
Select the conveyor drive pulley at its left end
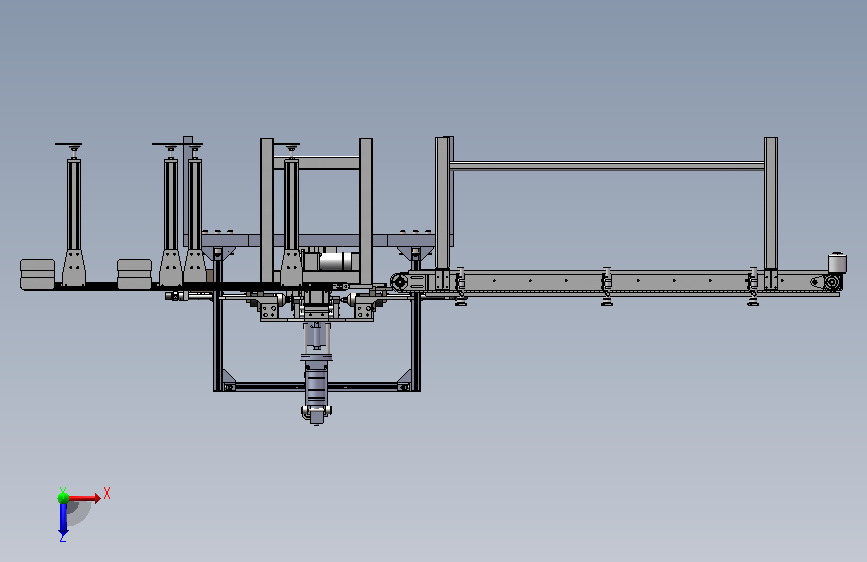point(399,282)
